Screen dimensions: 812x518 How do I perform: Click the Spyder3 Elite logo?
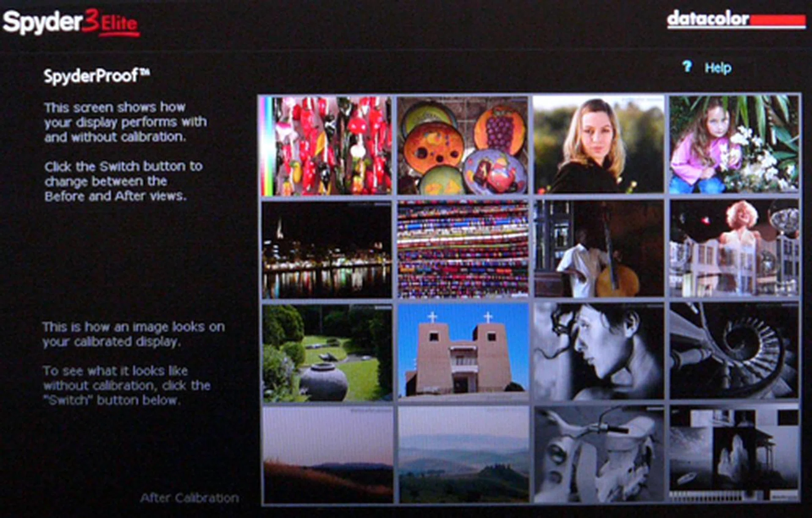click(71, 22)
